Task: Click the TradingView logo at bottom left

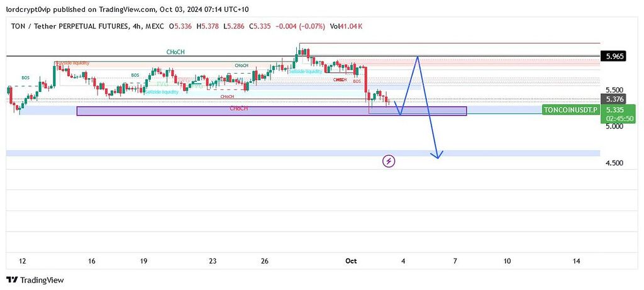Action: click(35, 280)
